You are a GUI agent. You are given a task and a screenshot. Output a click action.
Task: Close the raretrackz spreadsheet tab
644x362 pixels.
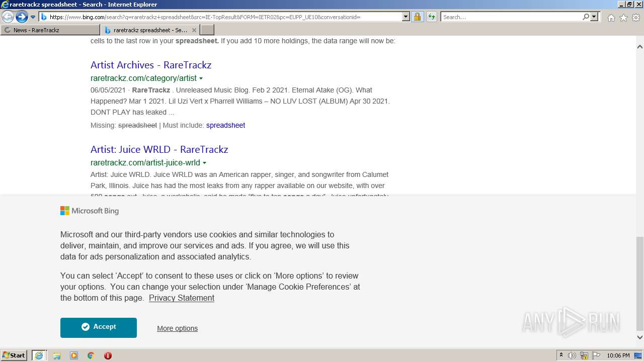coord(194,30)
